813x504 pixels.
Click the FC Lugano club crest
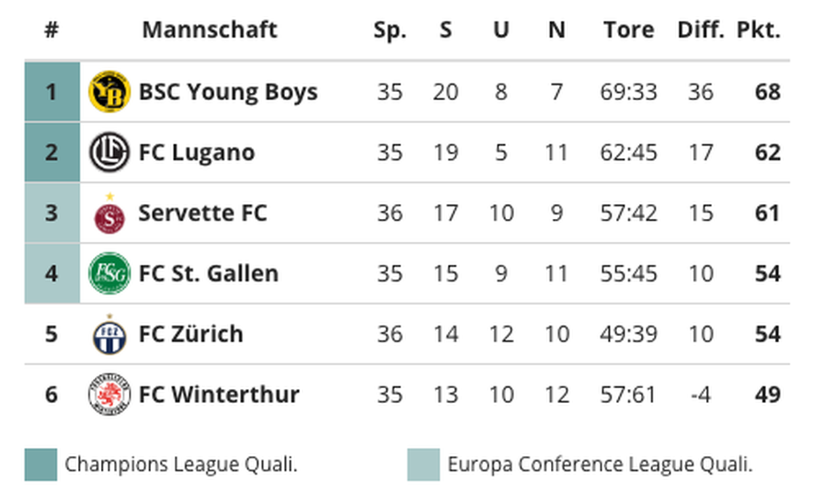pos(109,152)
